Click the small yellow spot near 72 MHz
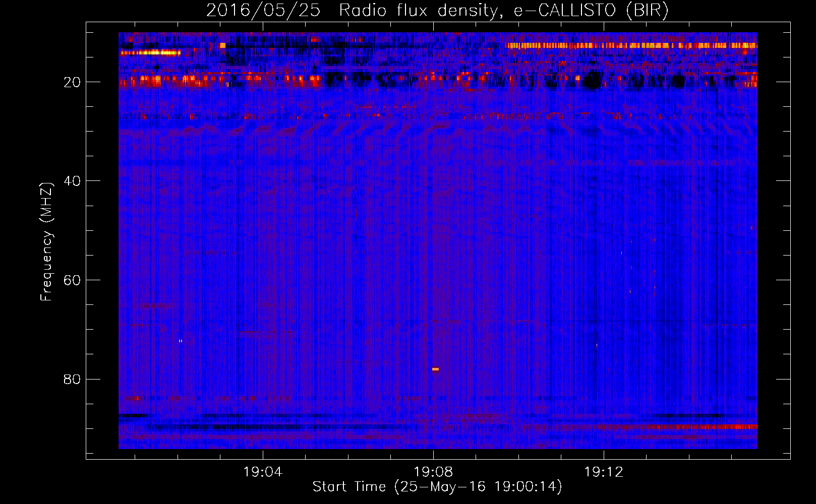The image size is (816, 504). point(181,341)
